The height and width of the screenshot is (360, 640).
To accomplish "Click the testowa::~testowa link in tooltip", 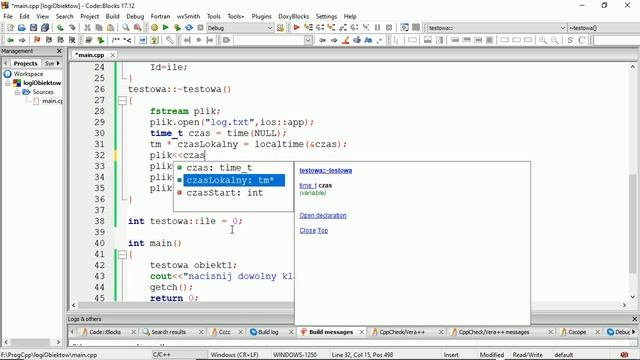I will pyautogui.click(x=326, y=171).
